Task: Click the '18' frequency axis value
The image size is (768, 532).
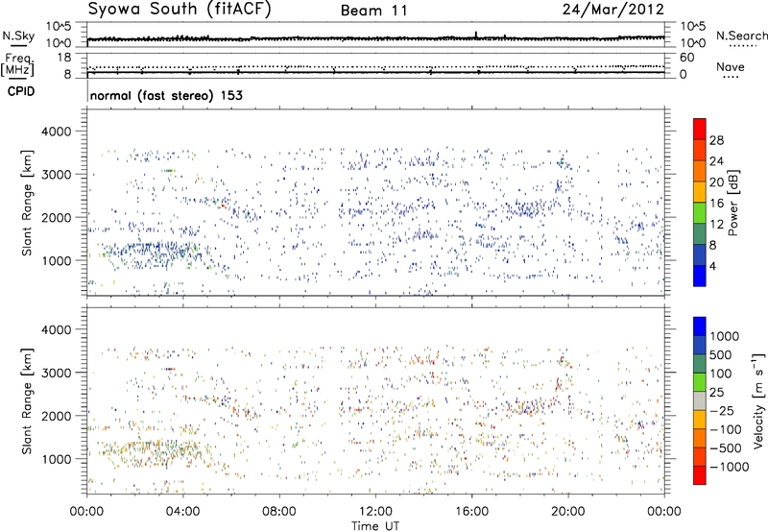Action: tap(64, 58)
